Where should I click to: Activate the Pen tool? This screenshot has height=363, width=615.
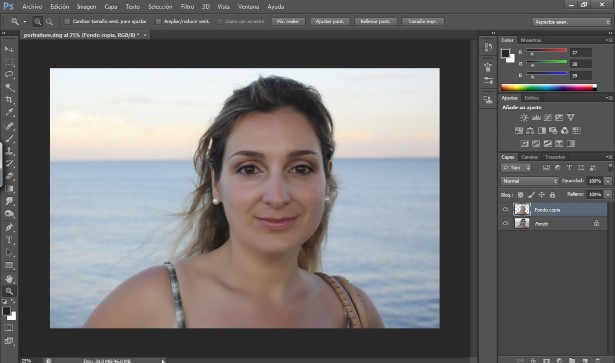(x=9, y=227)
